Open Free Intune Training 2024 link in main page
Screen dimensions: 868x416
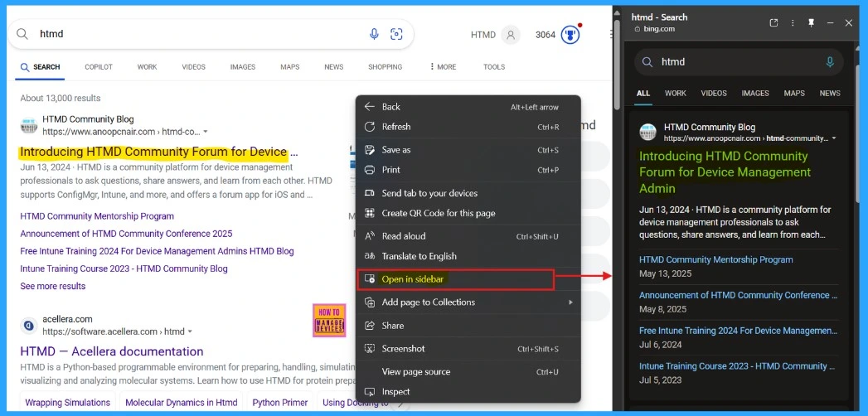(157, 251)
